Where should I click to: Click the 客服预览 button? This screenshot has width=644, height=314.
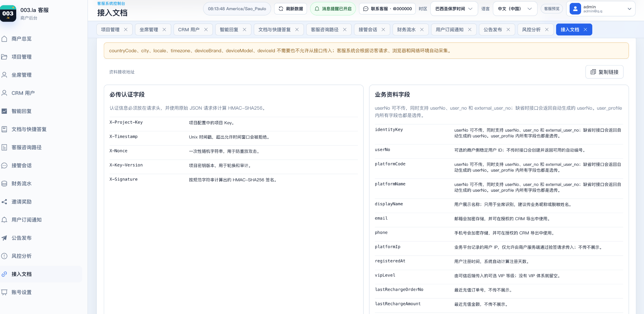tap(552, 9)
